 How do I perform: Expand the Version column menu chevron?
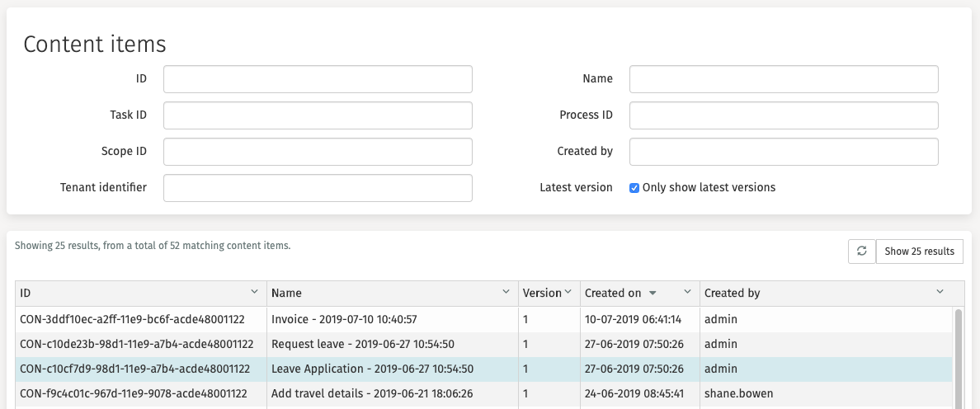[568, 292]
